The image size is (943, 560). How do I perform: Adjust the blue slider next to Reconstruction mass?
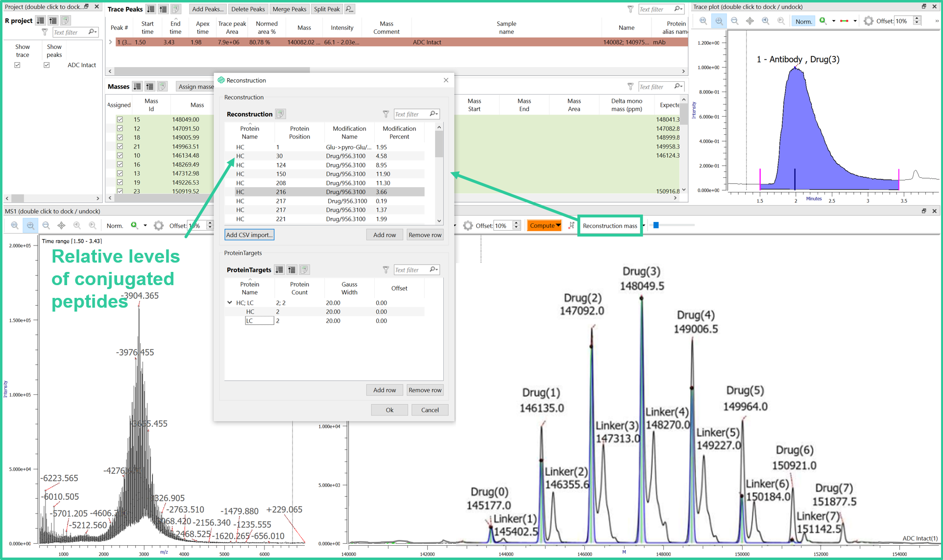click(656, 225)
